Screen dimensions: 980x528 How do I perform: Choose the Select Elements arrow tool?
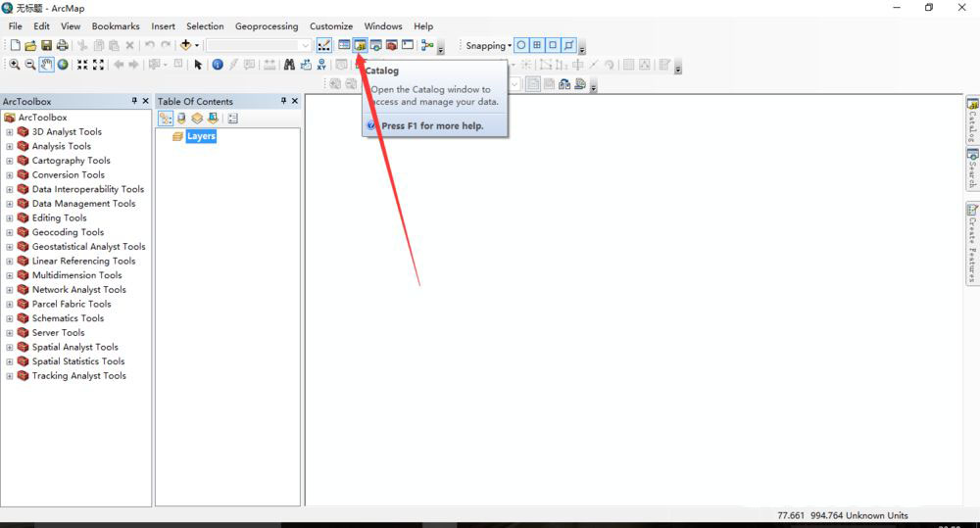pos(198,65)
